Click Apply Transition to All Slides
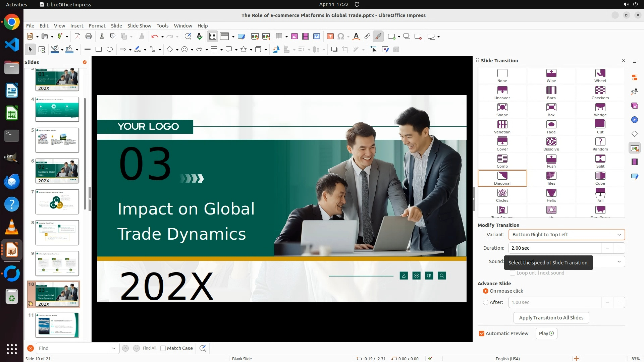Screen dimensions: 644x362 click(551, 318)
